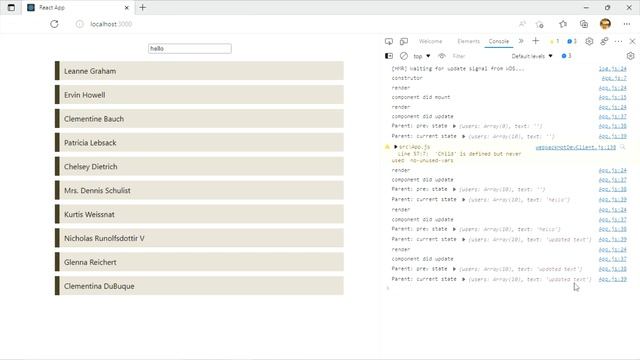Select the React App browser tab
Screen dimensions: 640x360
[78, 7]
